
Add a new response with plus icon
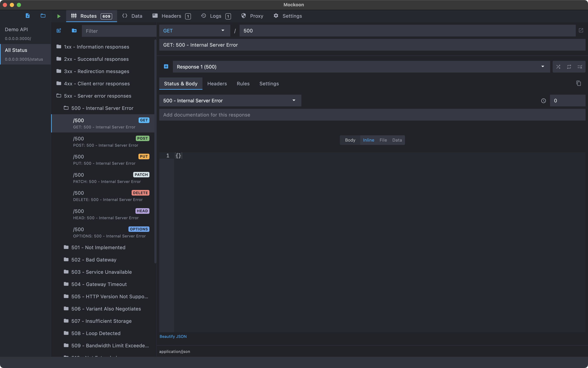166,66
